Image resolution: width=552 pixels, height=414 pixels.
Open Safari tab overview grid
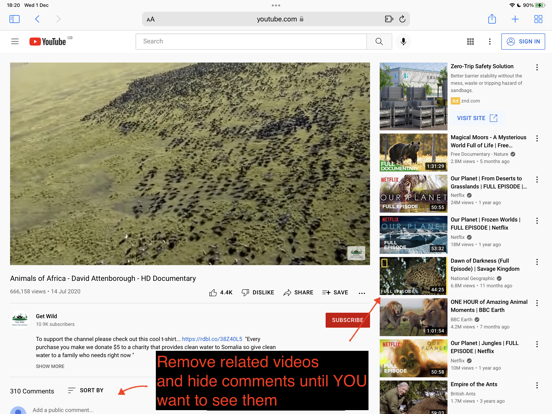pyautogui.click(x=538, y=19)
